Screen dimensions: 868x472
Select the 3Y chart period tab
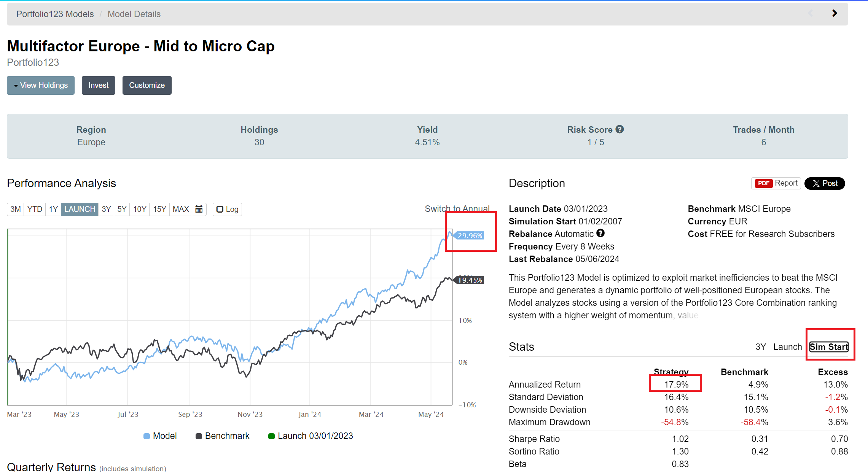(106, 209)
